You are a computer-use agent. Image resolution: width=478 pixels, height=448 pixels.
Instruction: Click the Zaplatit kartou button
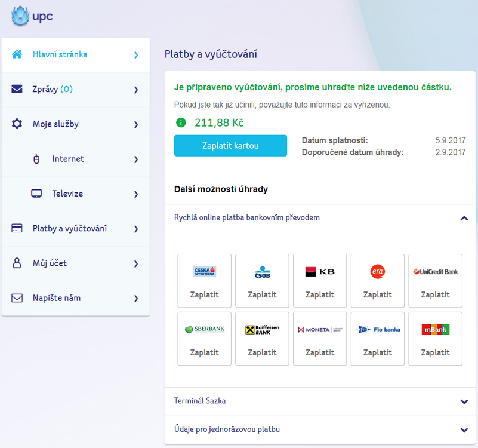point(230,146)
